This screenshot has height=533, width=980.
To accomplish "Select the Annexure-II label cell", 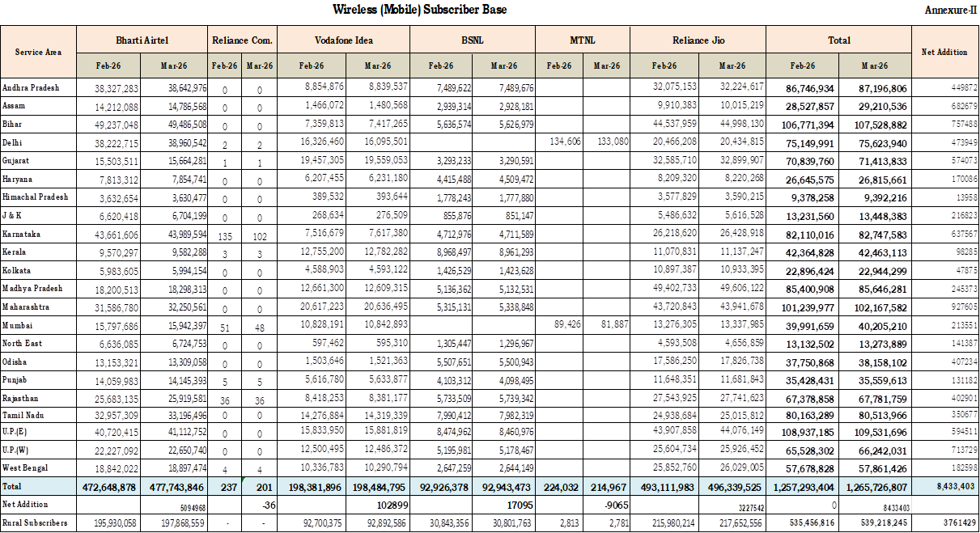I will click(x=949, y=10).
